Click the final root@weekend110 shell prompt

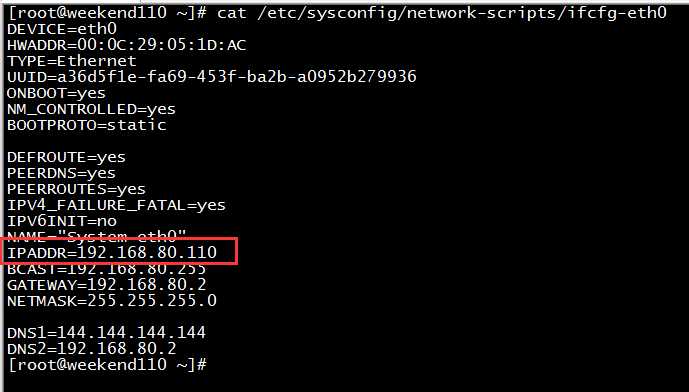tap(108, 365)
